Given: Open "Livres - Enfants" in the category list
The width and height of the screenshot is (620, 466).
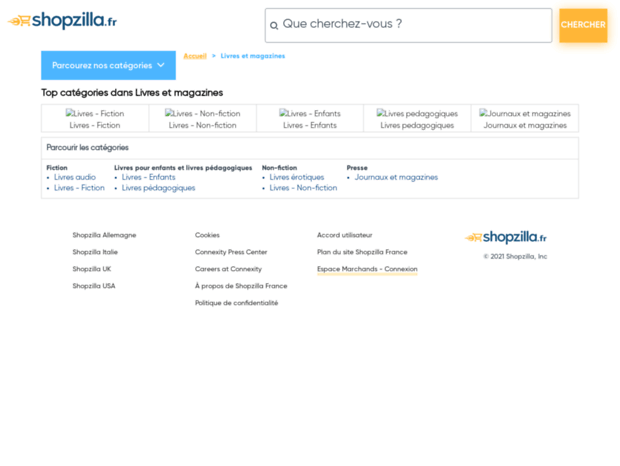Looking at the screenshot, I should pos(148,177).
